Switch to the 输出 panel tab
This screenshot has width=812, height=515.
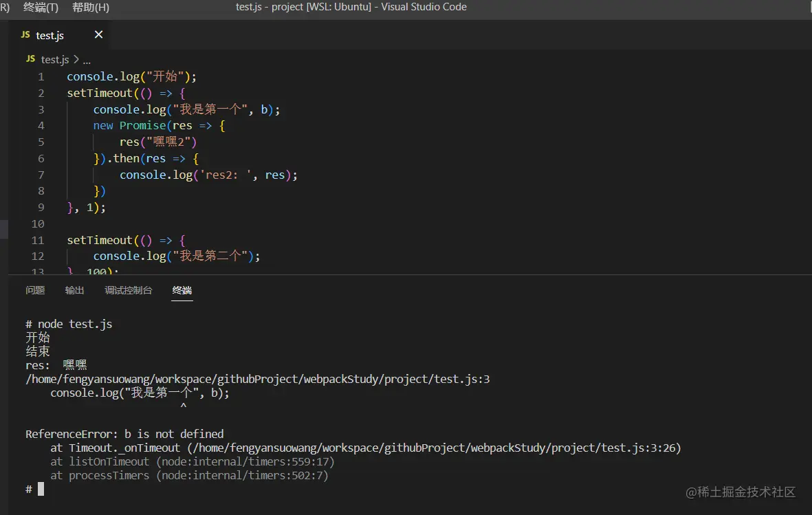(x=74, y=290)
